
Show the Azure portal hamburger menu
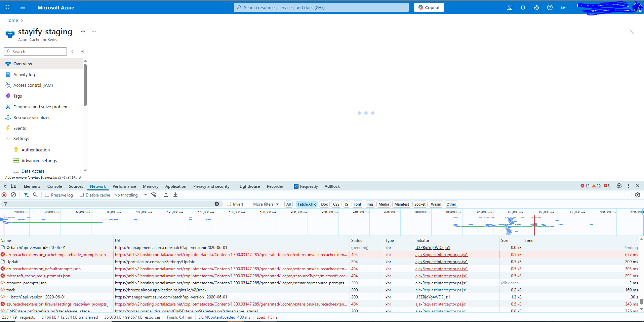coord(23,7)
